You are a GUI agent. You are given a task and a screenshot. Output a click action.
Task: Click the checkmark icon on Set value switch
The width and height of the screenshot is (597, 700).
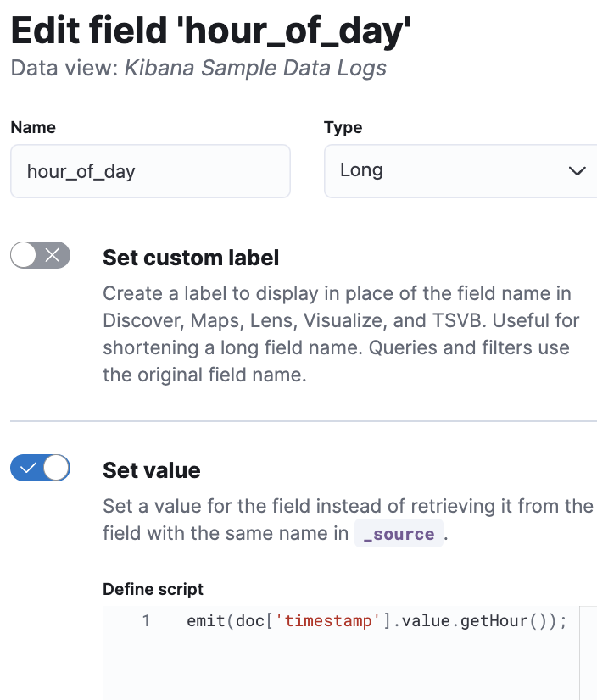point(28,467)
